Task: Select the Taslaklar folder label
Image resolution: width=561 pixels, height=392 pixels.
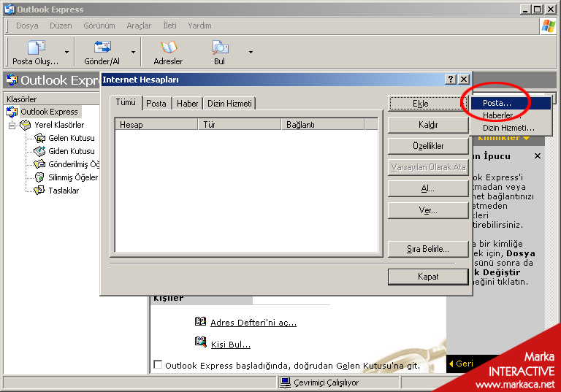Action: coord(64,191)
